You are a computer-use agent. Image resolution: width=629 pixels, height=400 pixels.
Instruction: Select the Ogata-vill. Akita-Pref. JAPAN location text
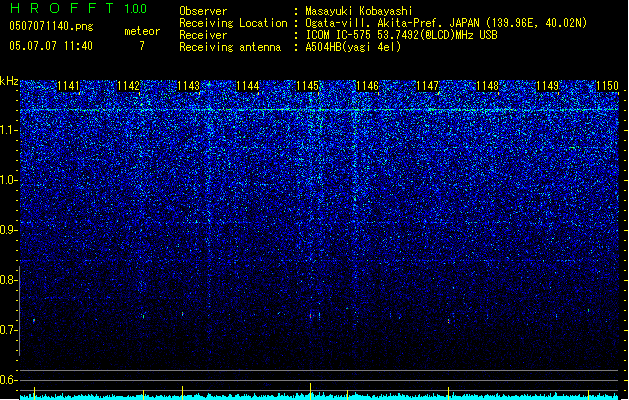446,23
